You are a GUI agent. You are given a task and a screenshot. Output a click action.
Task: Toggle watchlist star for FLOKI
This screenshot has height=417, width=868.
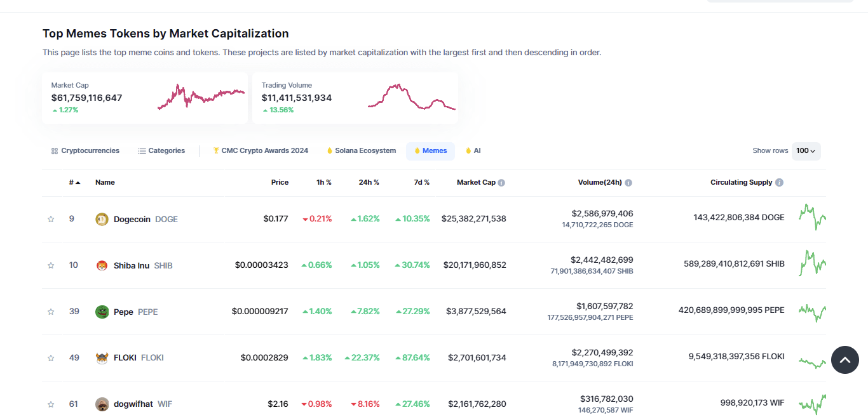click(x=51, y=358)
